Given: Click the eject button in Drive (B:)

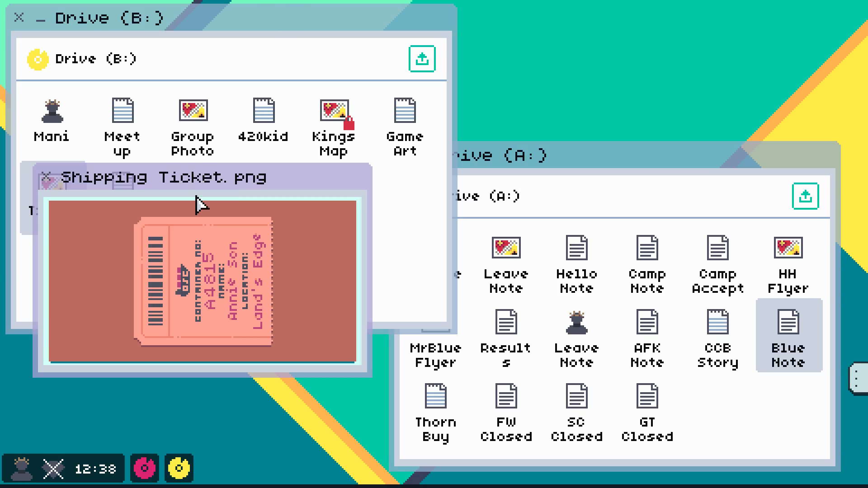Looking at the screenshot, I should click(422, 59).
